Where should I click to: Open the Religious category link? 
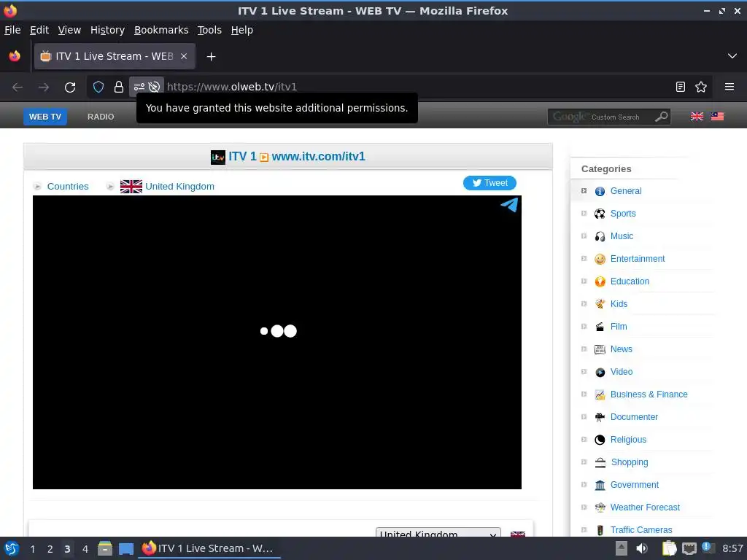click(x=628, y=440)
